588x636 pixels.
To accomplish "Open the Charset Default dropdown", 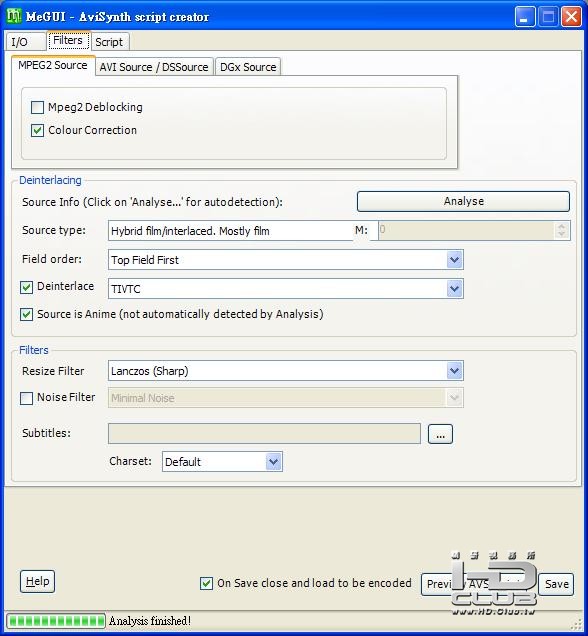I will pyautogui.click(x=274, y=462).
